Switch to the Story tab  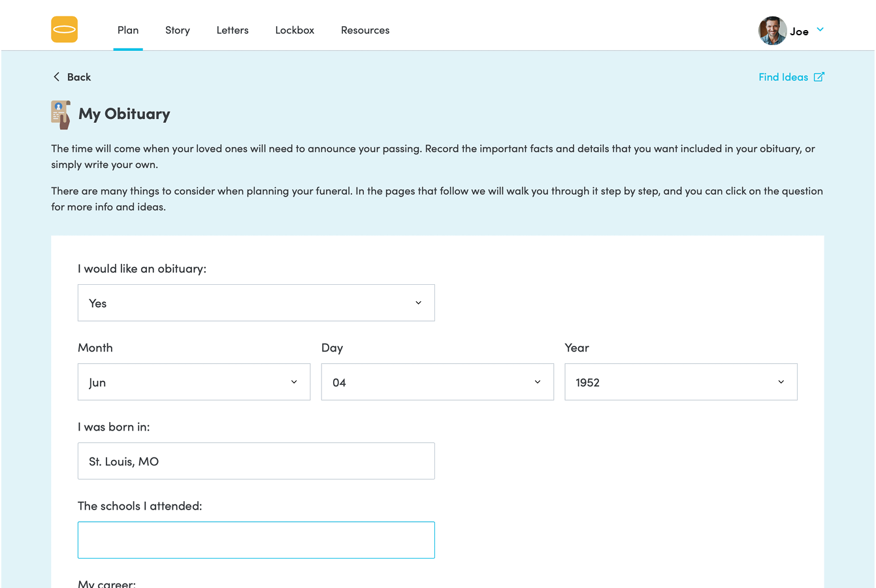178,30
